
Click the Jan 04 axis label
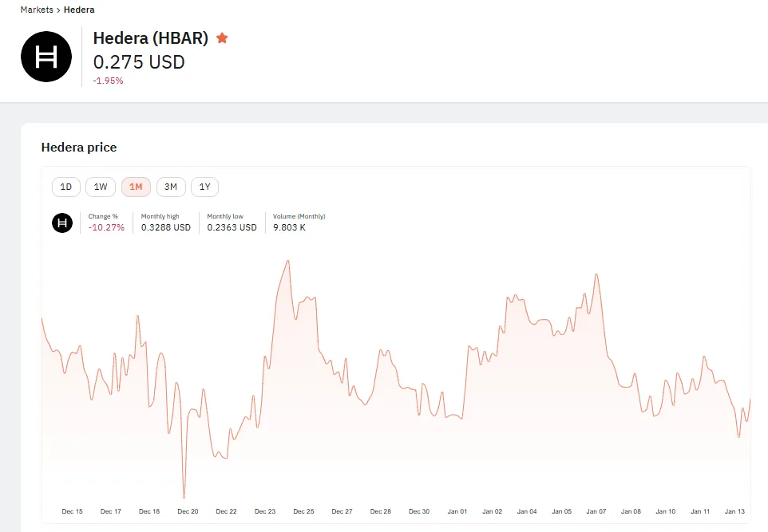click(x=527, y=511)
